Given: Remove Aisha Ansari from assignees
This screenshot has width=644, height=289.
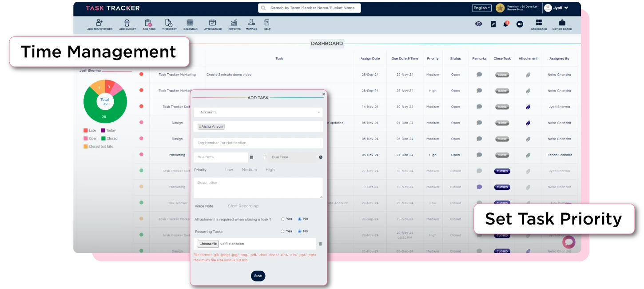Looking at the screenshot, I should [200, 127].
